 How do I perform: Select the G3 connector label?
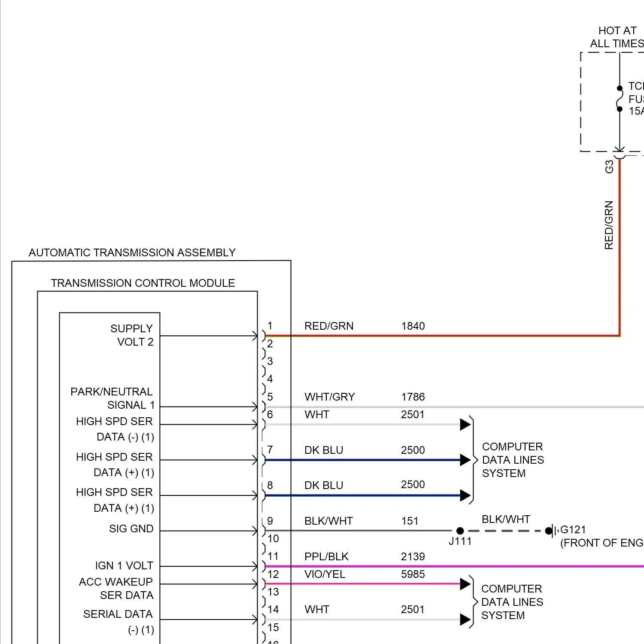[x=609, y=167]
